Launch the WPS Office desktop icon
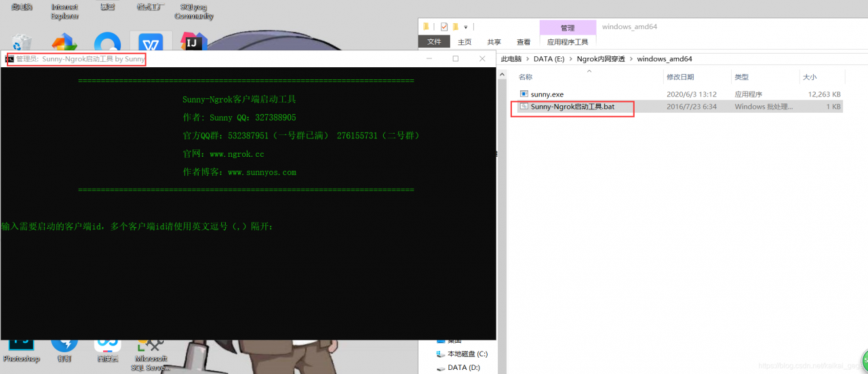The height and width of the screenshot is (374, 868). click(151, 42)
